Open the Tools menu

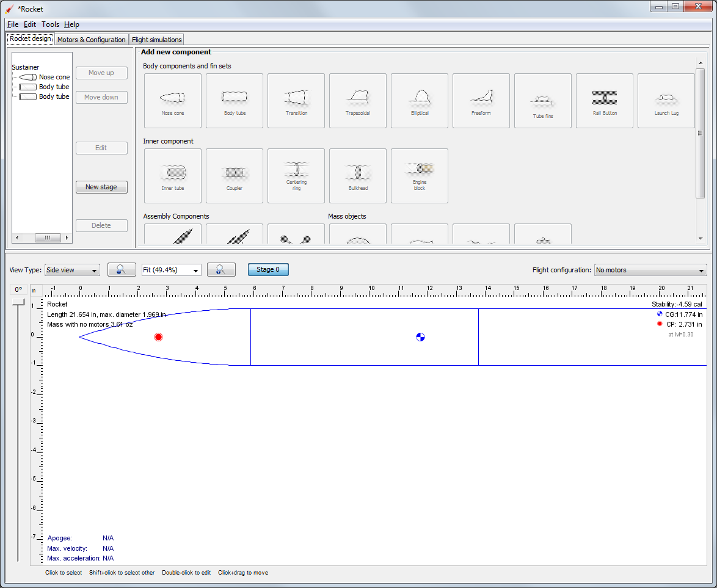[50, 24]
